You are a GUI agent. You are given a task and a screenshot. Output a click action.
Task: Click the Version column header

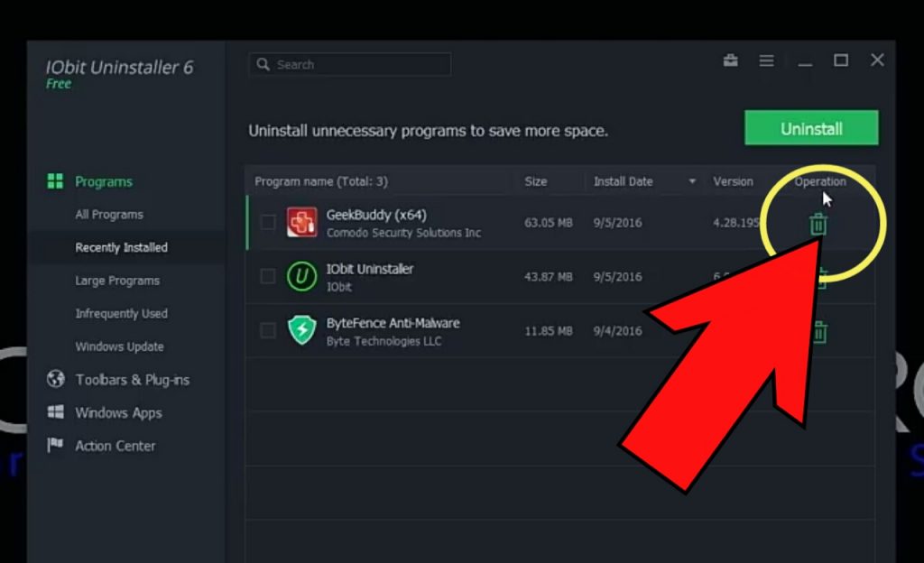coord(732,181)
